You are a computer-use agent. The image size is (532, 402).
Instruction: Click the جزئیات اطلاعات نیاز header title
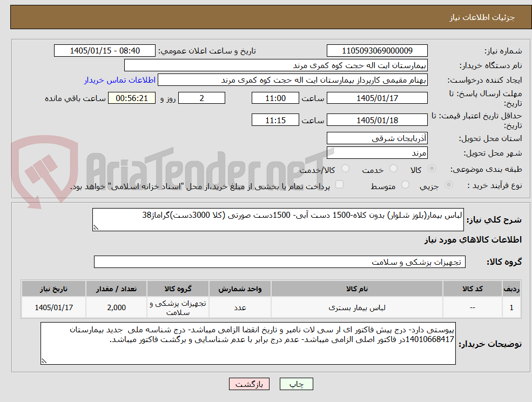click(x=482, y=17)
